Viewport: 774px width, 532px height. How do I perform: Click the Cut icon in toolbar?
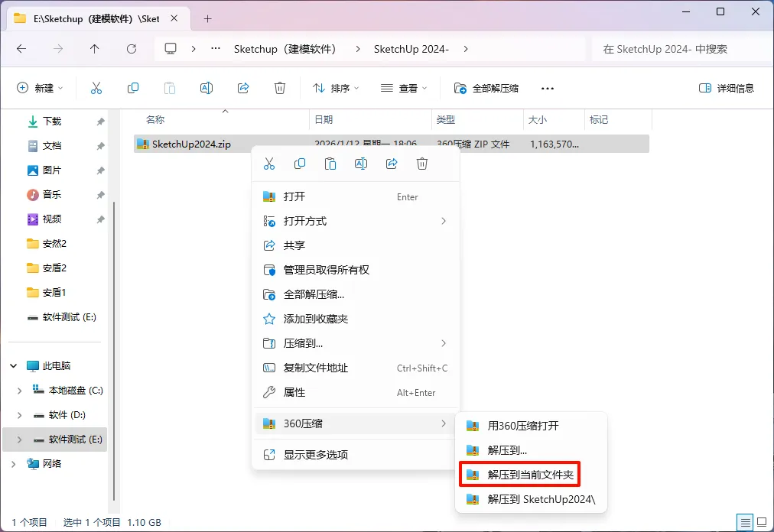point(96,88)
